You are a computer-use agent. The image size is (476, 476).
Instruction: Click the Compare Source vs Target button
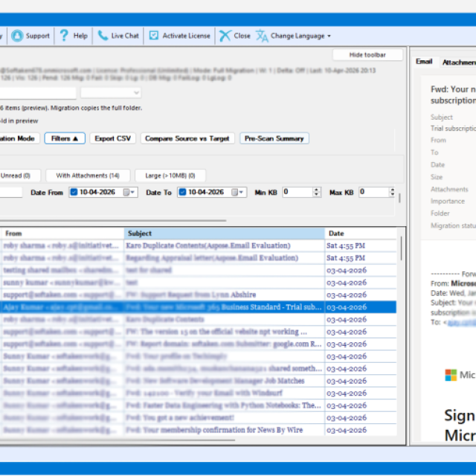[187, 138]
